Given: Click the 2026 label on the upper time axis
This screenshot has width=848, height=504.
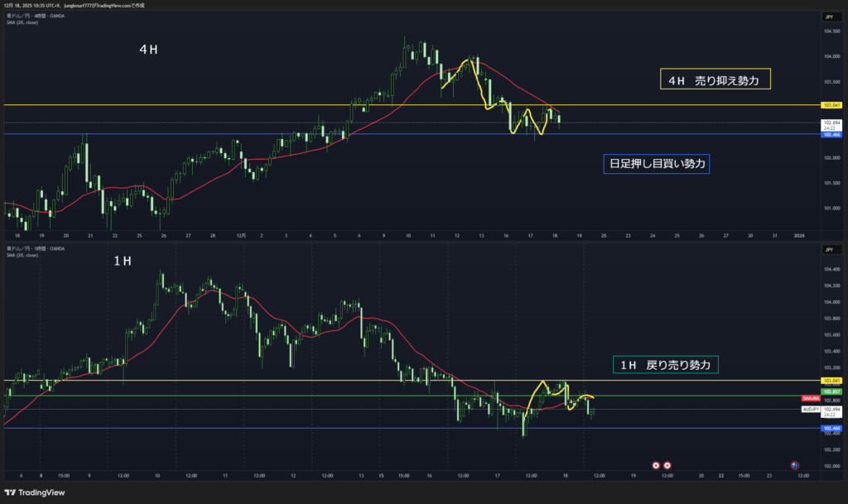Looking at the screenshot, I should (799, 235).
